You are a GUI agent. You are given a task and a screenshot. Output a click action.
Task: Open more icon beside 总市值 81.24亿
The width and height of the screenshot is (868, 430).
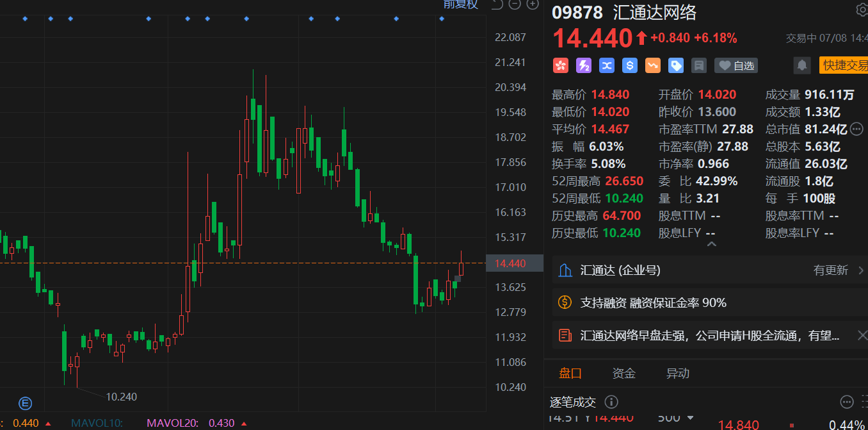[857, 129]
